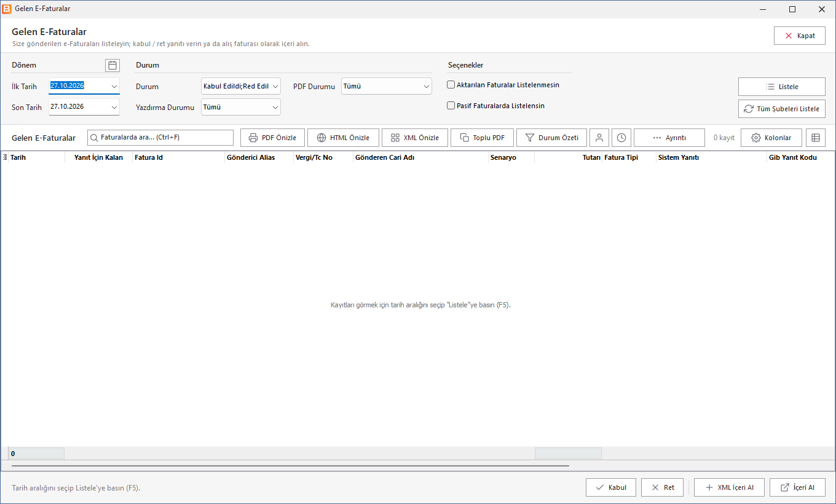This screenshot has width=836, height=504.
Task: Click the clock history icon button
Action: 621,138
